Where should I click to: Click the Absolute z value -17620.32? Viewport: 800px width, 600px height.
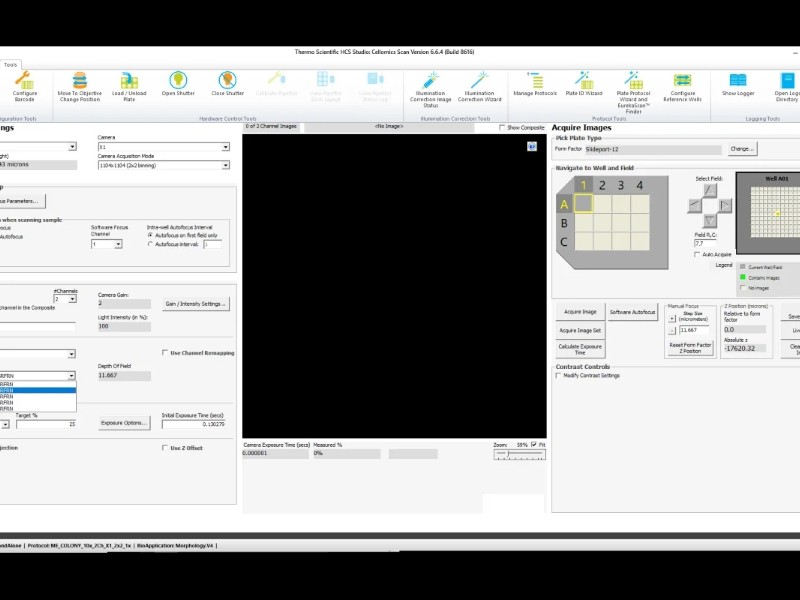(x=744, y=348)
